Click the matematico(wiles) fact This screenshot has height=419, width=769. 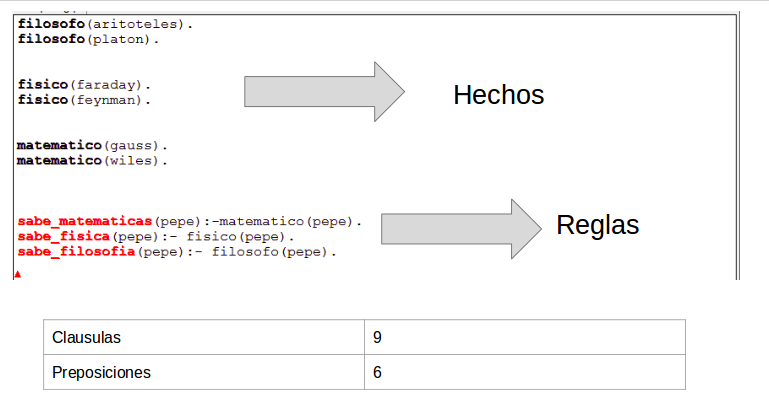click(x=92, y=160)
